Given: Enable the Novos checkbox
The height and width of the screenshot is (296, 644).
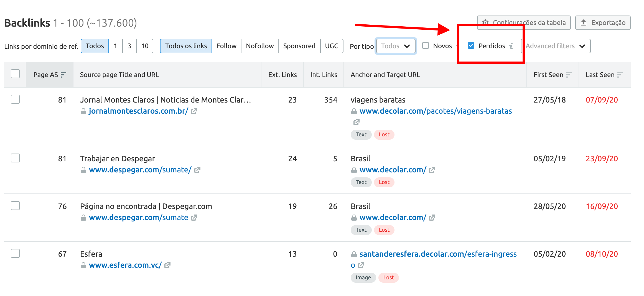Looking at the screenshot, I should [x=426, y=45].
